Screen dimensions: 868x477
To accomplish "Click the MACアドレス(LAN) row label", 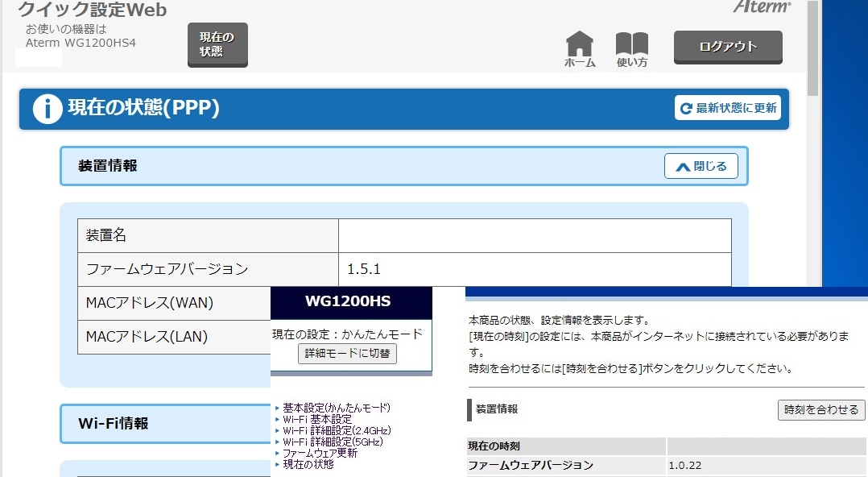I will (147, 337).
